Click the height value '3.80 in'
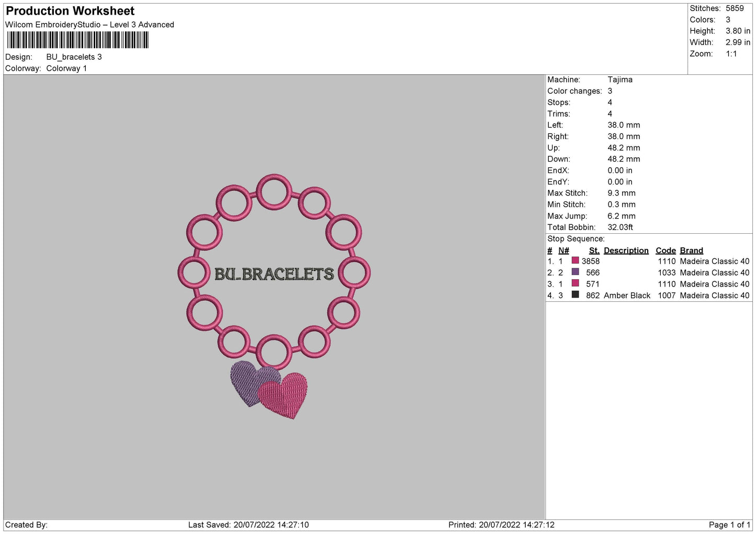 738,31
